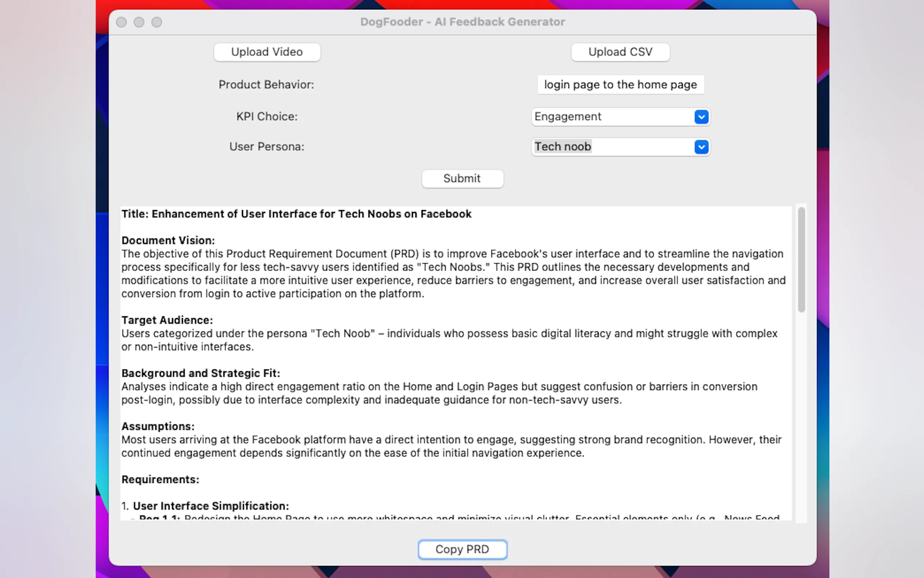The height and width of the screenshot is (578, 924).
Task: Expand the User Persona dropdown arrow
Action: click(701, 147)
